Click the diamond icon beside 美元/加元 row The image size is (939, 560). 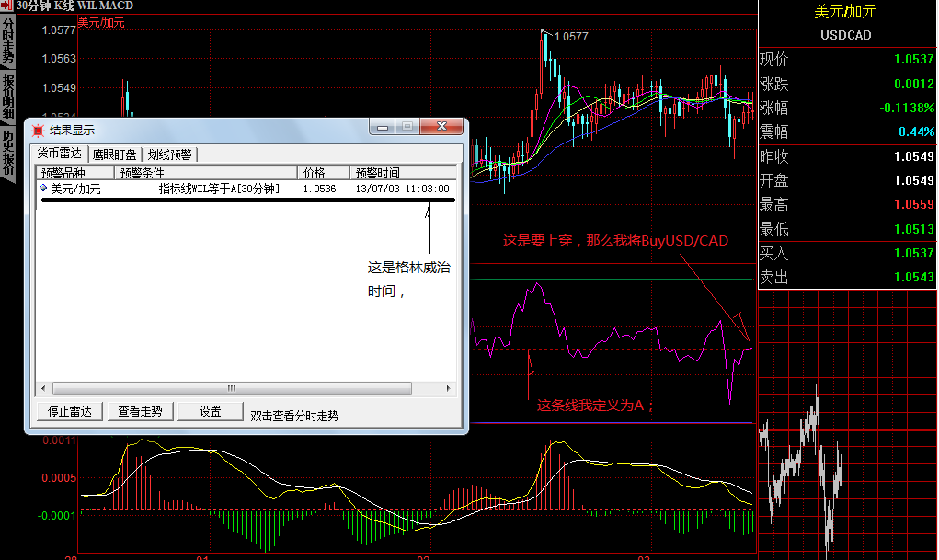pos(43,189)
